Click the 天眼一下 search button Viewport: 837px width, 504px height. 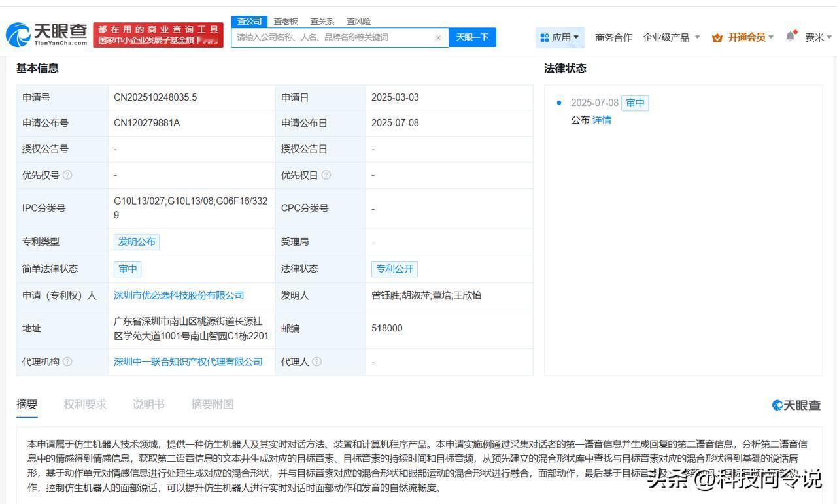pos(472,37)
